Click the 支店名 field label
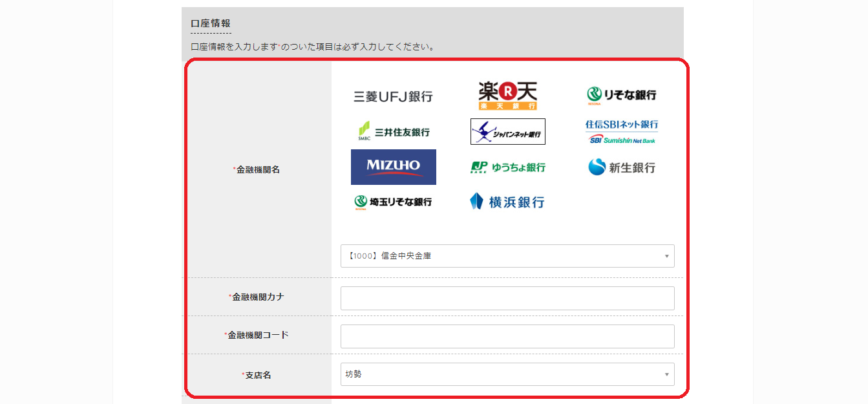Image resolution: width=868 pixels, height=404 pixels. 257,375
